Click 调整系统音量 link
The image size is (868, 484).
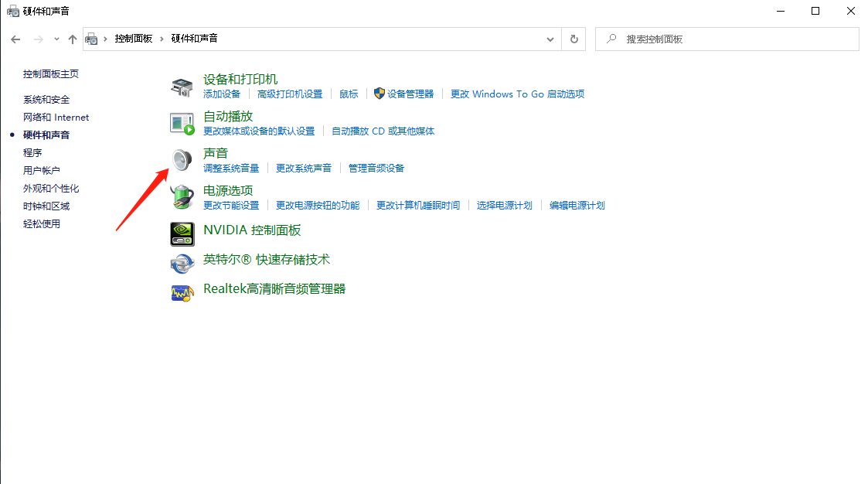[231, 169]
